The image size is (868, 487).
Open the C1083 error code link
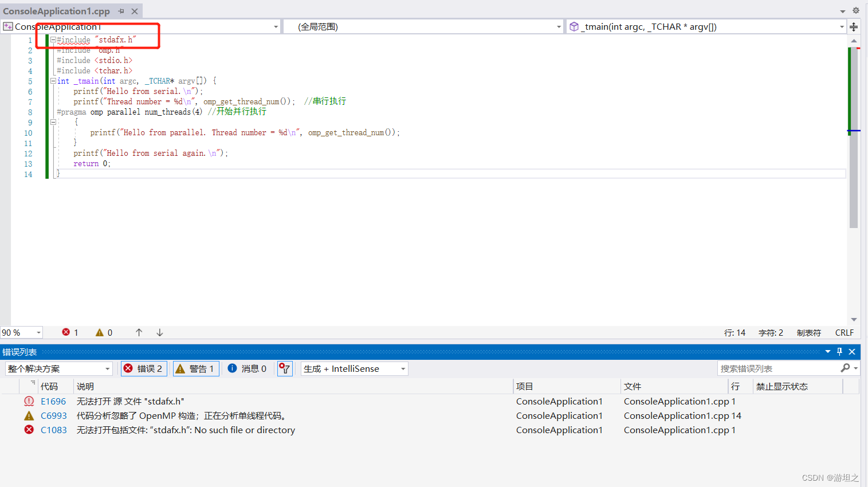(54, 430)
